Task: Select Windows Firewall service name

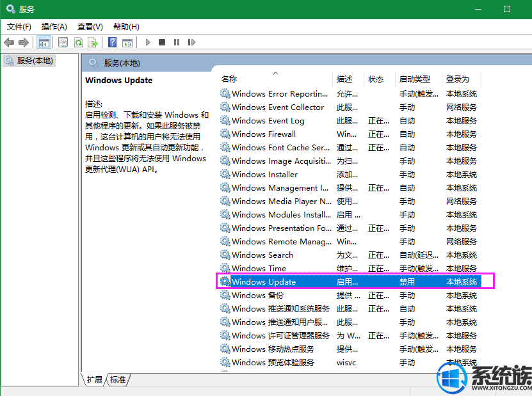Action: click(264, 134)
